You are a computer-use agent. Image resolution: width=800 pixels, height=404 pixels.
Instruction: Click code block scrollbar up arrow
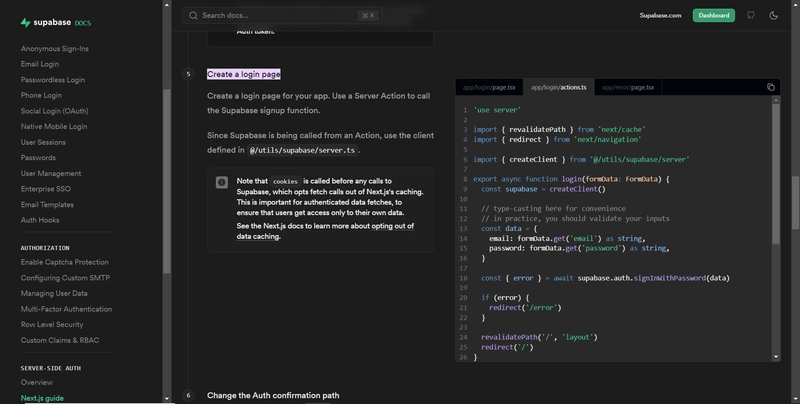tap(776, 100)
